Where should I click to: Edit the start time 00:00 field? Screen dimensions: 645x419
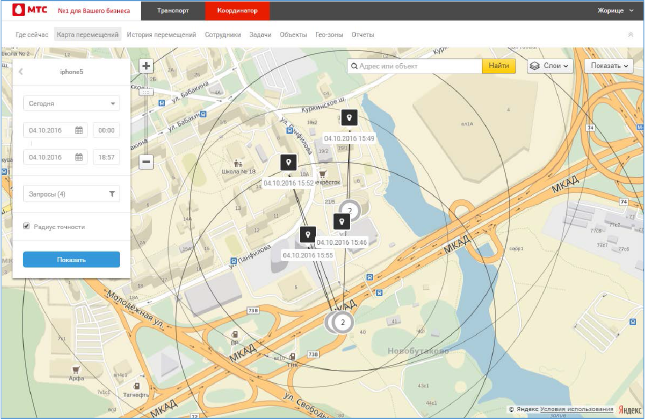tap(106, 130)
